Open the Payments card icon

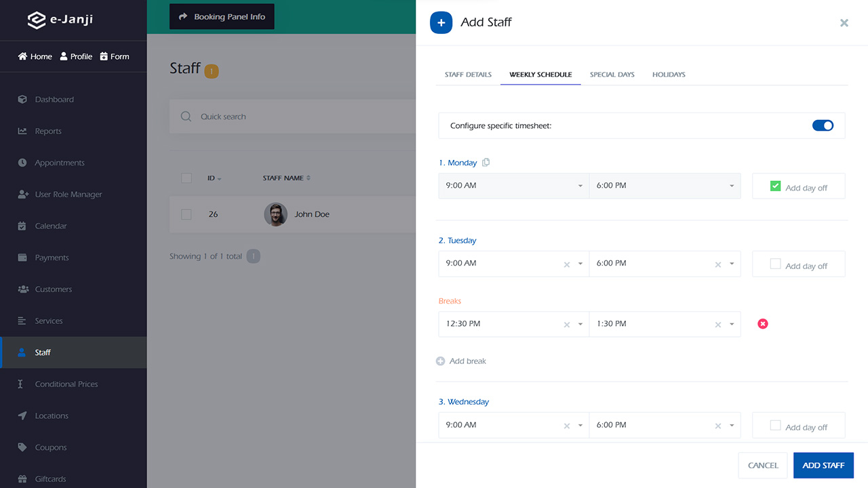pos(22,258)
